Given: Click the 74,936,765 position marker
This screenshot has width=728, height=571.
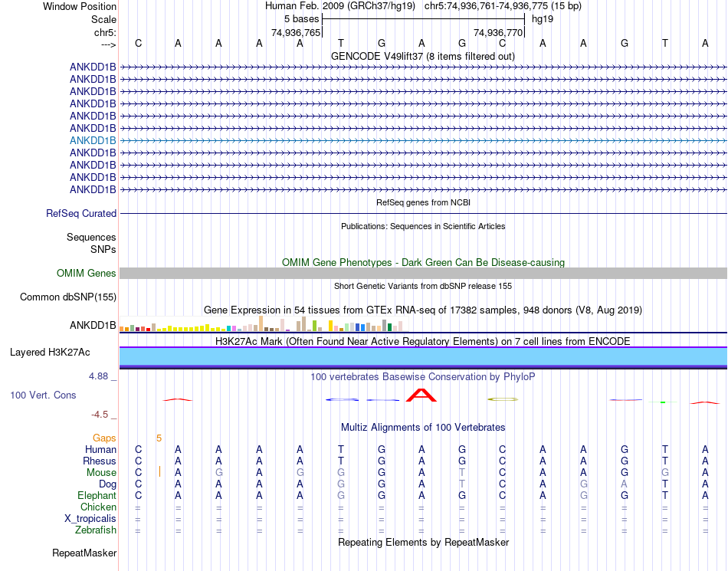Looking at the screenshot, I should click(297, 32).
